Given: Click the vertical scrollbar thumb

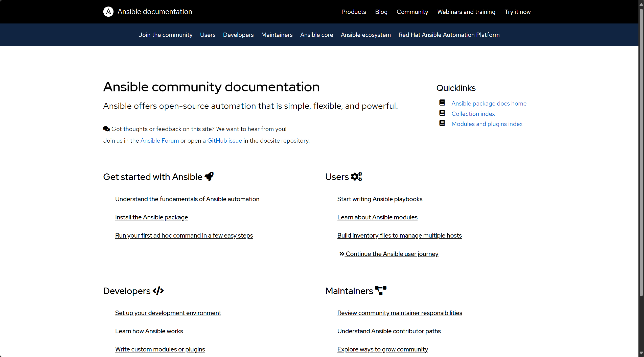Looking at the screenshot, I should [641, 152].
